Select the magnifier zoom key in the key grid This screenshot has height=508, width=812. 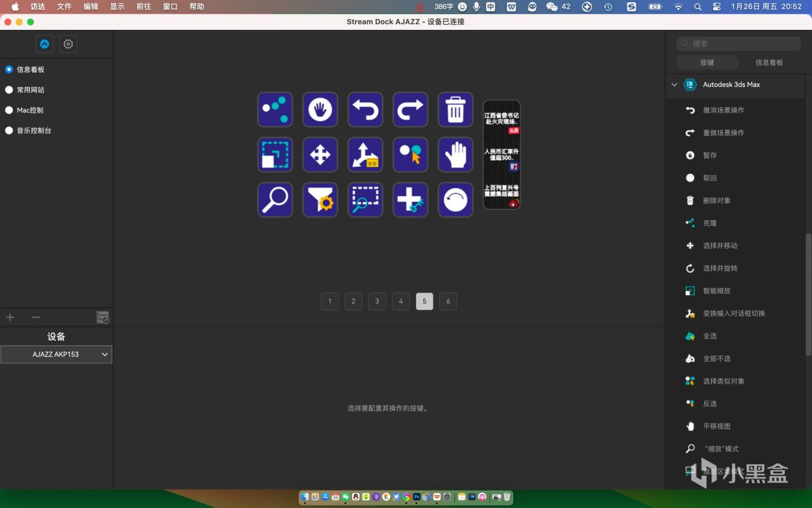pos(275,200)
